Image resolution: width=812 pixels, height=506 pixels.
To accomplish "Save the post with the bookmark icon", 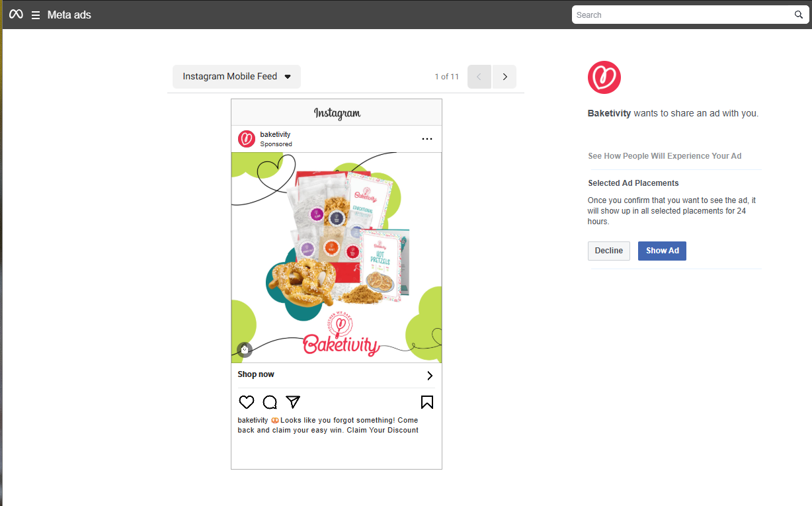I will click(427, 402).
